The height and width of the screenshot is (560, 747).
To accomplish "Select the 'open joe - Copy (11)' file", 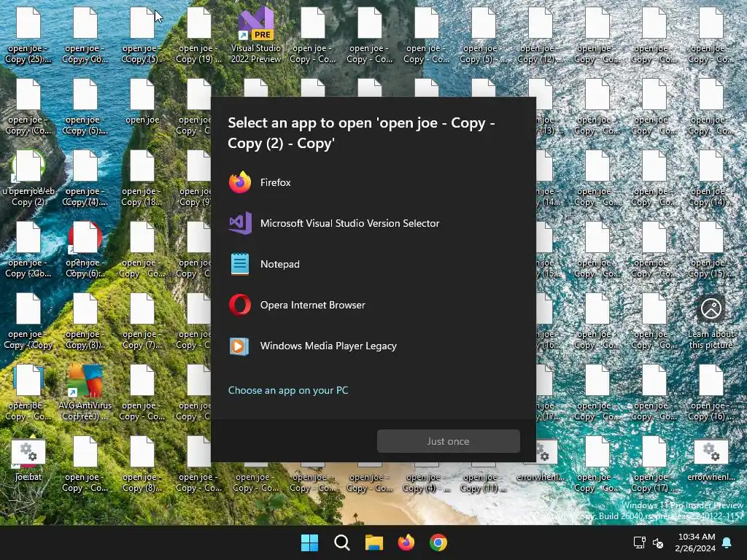I will point(483,482).
